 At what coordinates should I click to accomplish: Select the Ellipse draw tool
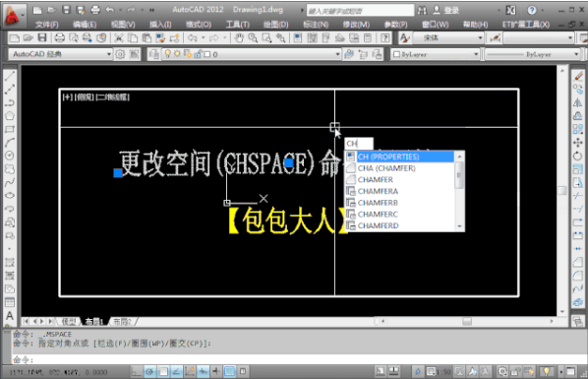pyautogui.click(x=10, y=195)
